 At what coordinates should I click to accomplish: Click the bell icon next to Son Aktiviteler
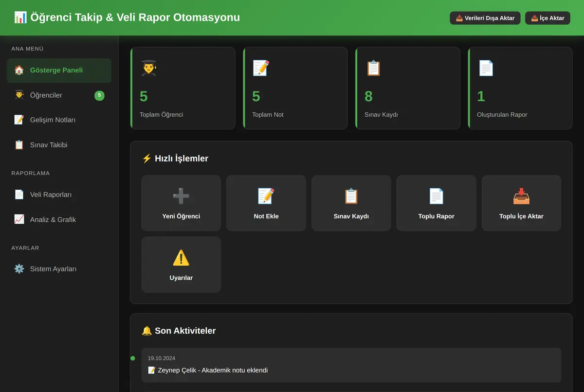pos(147,331)
